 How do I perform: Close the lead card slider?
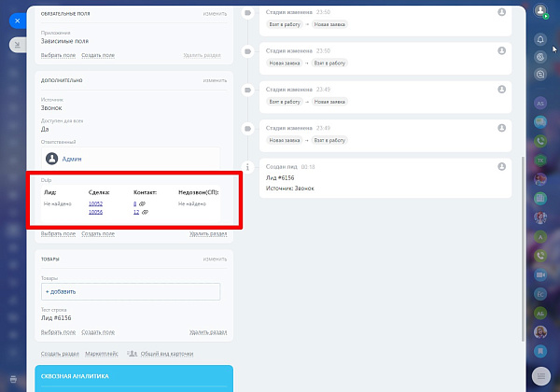(18, 21)
